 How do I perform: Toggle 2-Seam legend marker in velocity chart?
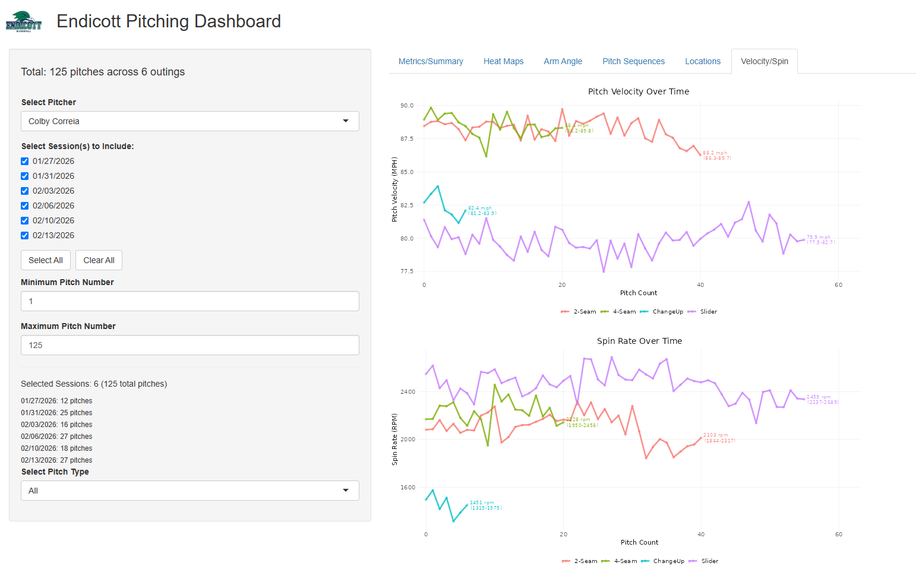tap(565, 312)
